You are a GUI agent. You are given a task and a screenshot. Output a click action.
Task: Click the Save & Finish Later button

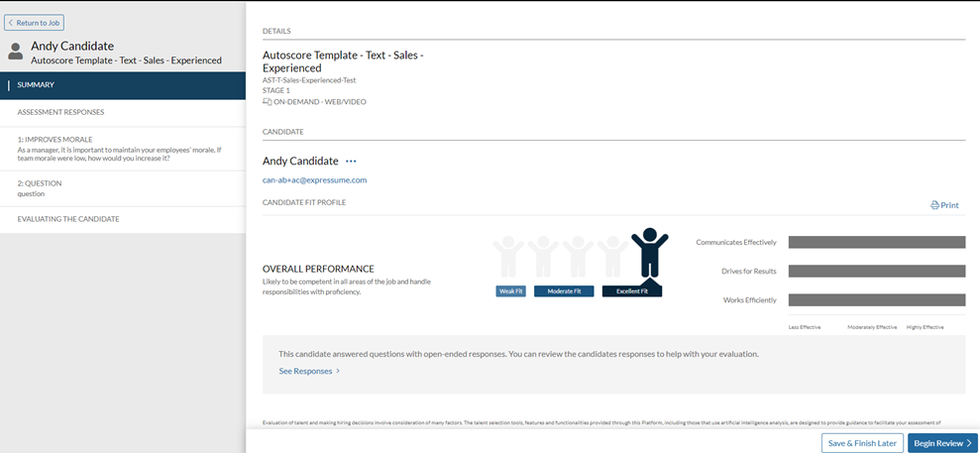pos(861,443)
